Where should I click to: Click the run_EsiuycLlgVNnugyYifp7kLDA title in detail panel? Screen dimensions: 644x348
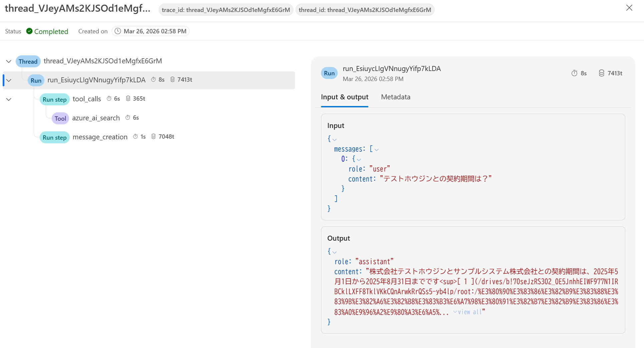tap(392, 69)
